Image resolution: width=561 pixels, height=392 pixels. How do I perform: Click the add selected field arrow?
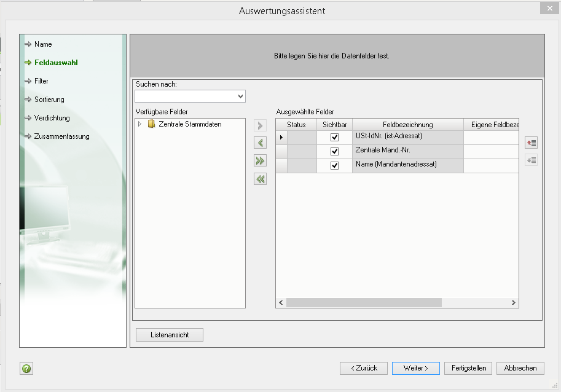click(261, 126)
